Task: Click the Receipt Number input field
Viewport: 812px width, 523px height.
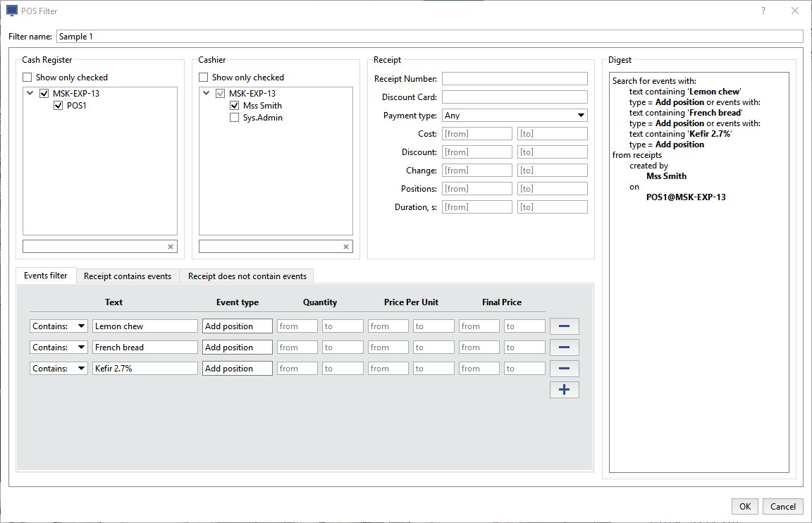Action: (515, 79)
